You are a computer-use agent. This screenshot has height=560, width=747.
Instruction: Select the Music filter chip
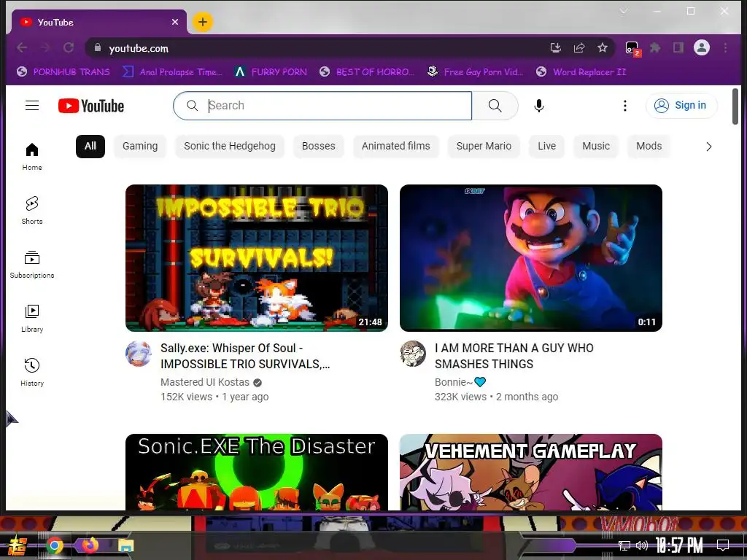coord(596,146)
